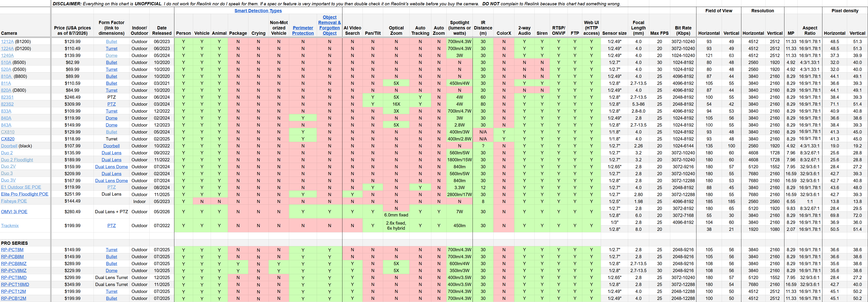Select the 5.3-86 focal length cell
Viewport: 868px width, 302px height.
638,104
